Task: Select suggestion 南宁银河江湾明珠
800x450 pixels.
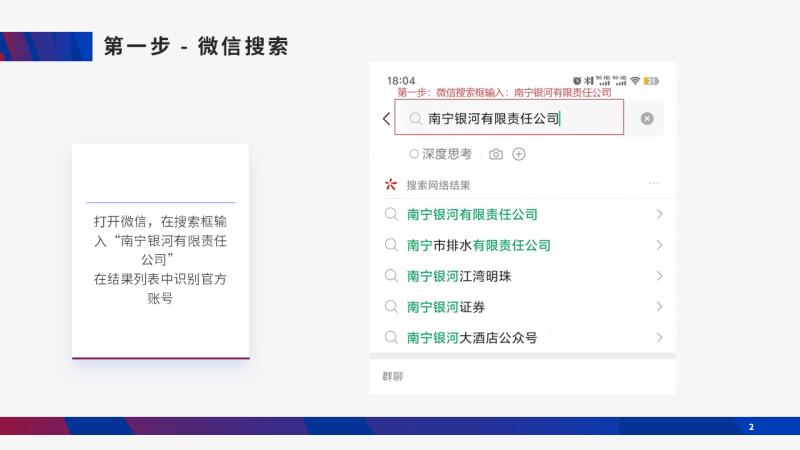Action: (x=523, y=276)
